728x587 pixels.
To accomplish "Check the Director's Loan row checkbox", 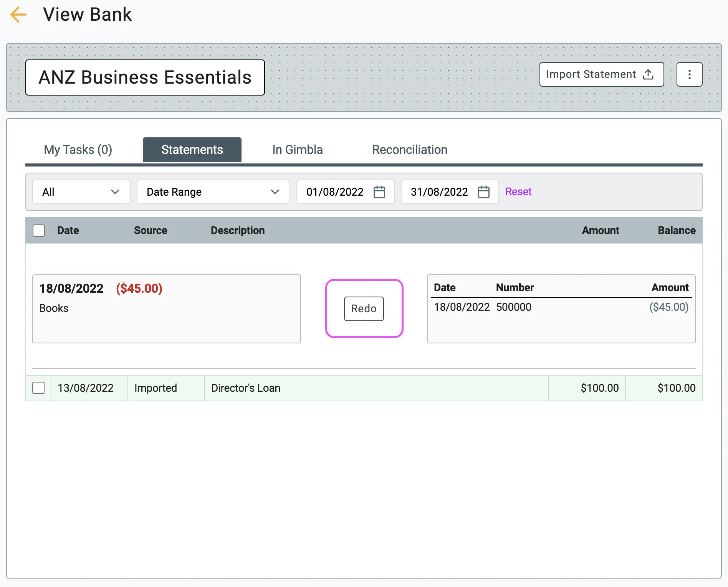I will (38, 388).
